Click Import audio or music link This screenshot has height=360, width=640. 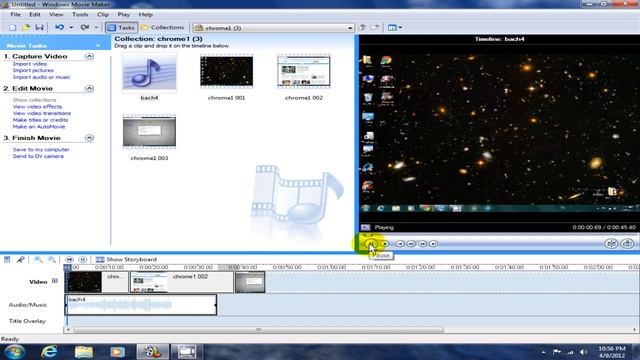[x=41, y=77]
